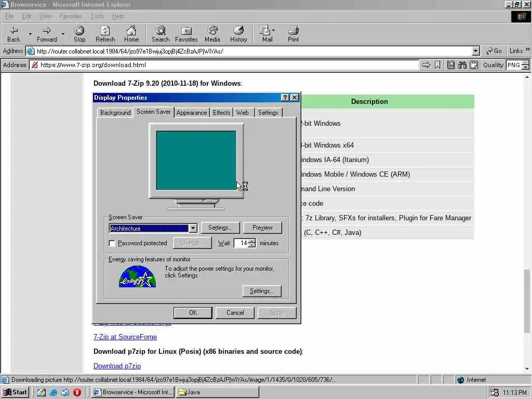Click the Show Desktop quick launch icon
The height and width of the screenshot is (399, 532).
click(x=42, y=392)
